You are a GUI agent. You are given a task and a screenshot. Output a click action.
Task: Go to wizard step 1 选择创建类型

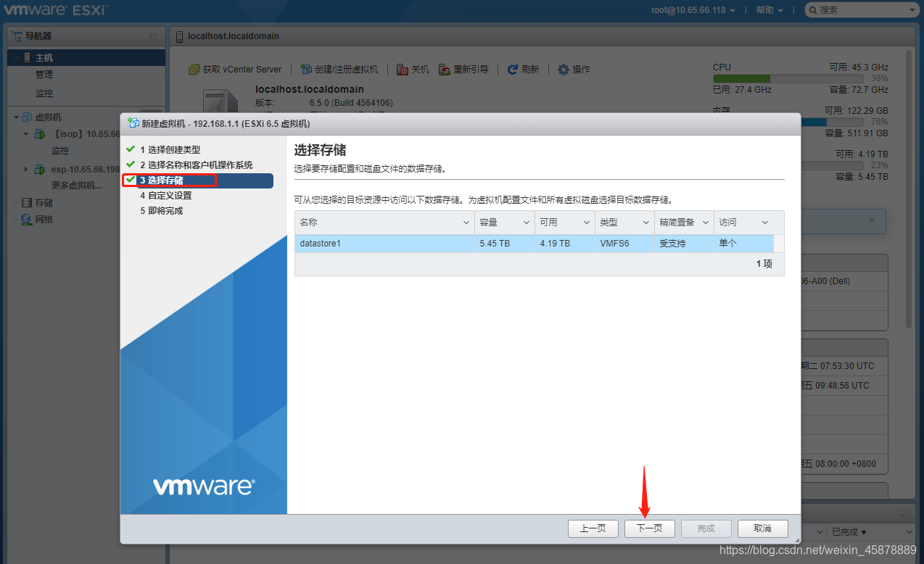click(170, 150)
